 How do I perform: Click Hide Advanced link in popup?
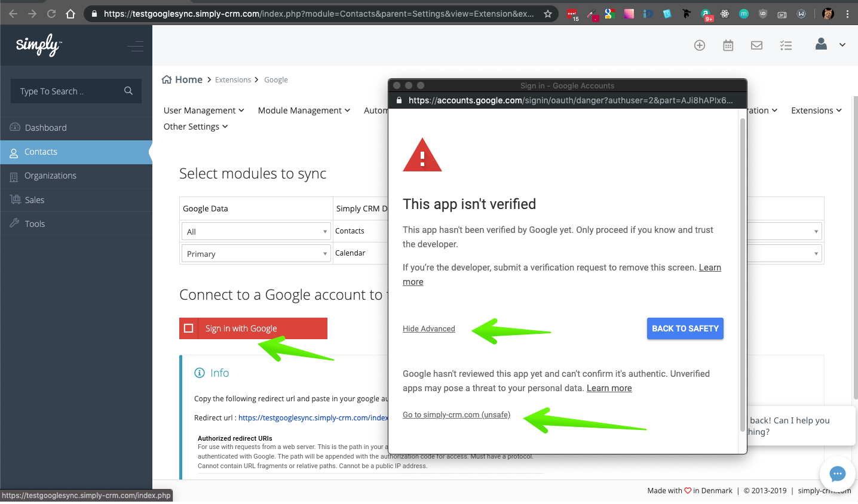tap(429, 329)
